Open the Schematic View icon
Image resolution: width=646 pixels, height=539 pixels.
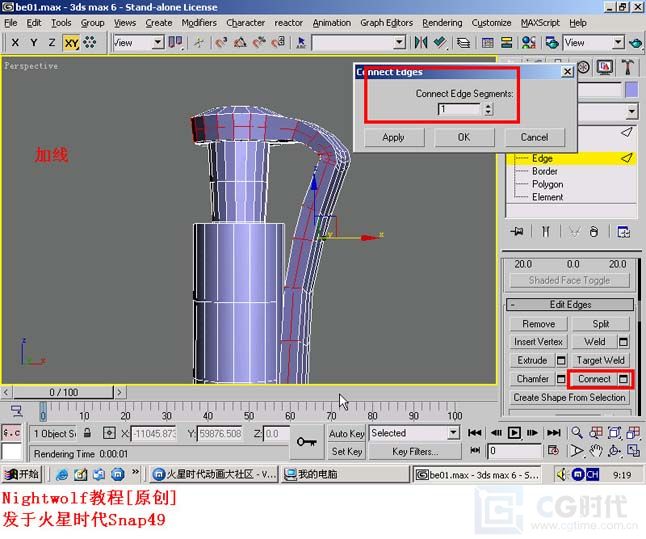point(506,42)
